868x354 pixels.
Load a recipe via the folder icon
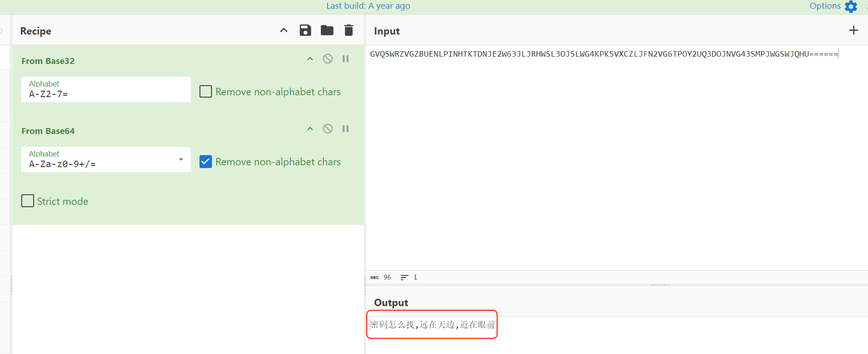[x=327, y=30]
